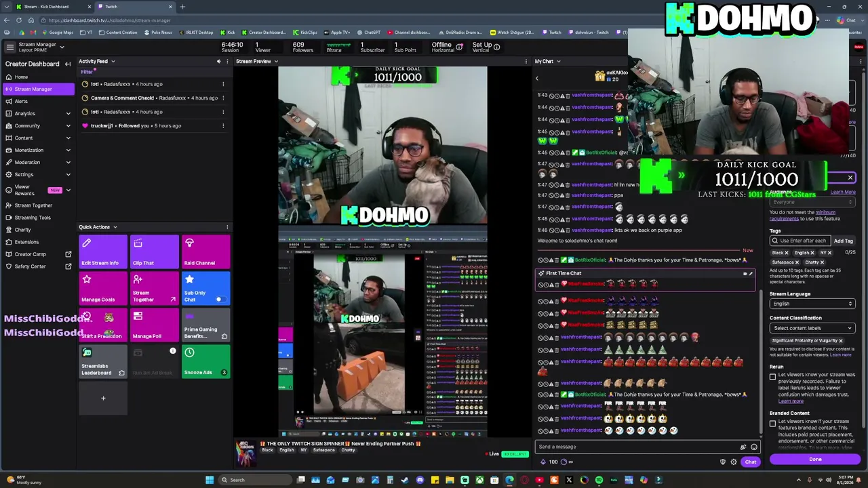Expand the Content sidebar section
The height and width of the screenshot is (488, 868).
pos(68,138)
